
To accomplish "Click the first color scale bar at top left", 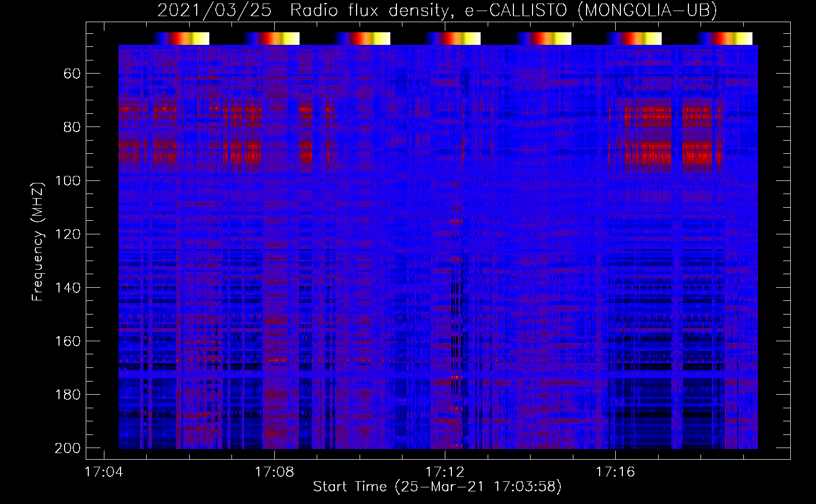I will (181, 39).
